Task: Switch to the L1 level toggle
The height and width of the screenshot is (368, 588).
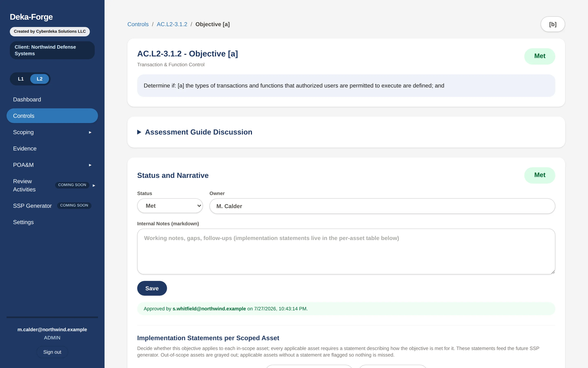Action: (x=21, y=79)
